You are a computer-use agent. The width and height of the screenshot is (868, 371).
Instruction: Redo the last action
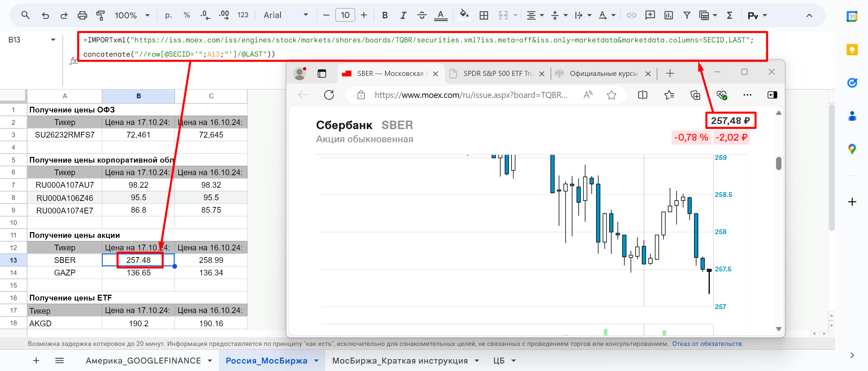(64, 15)
